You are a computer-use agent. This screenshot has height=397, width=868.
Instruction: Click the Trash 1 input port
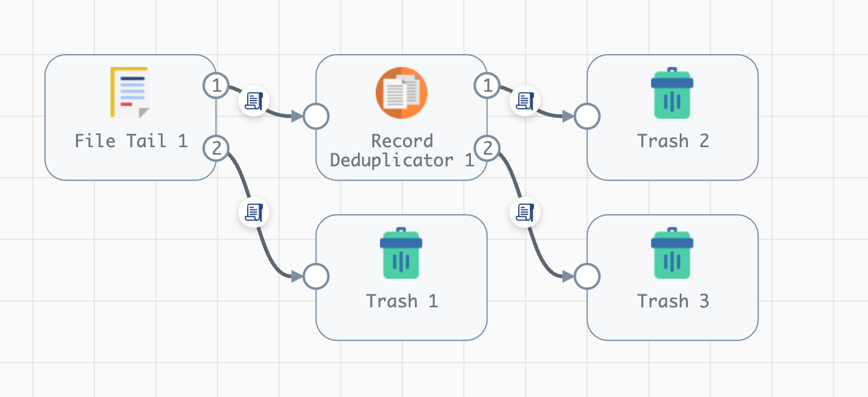pyautogui.click(x=316, y=277)
